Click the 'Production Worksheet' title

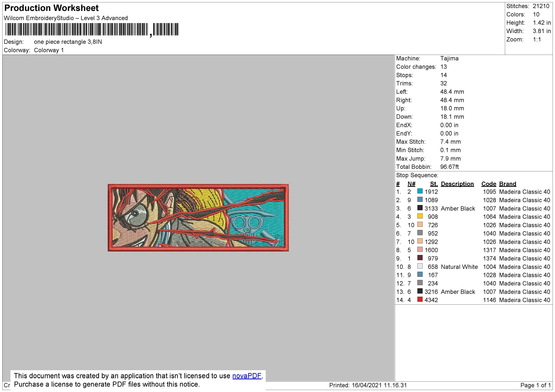click(x=52, y=8)
